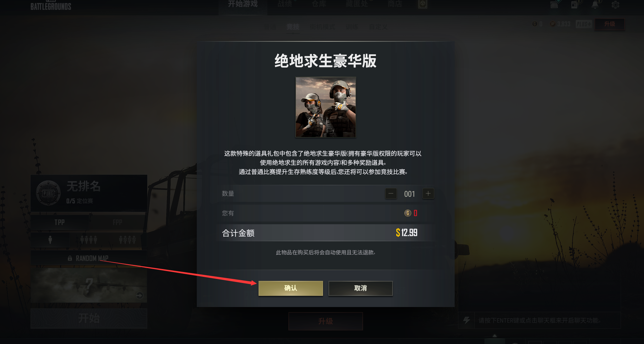This screenshot has height=344, width=644.
Task: Click the map preview arrow icon
Action: (x=139, y=295)
